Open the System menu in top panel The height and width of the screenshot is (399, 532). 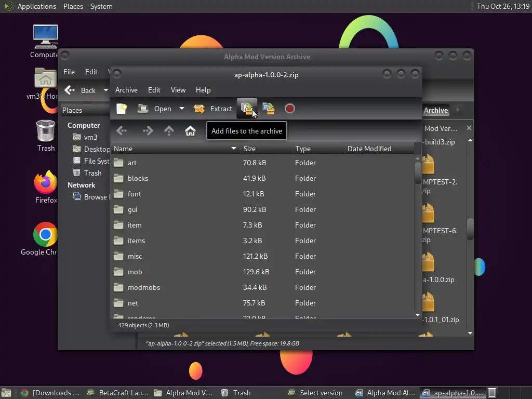tap(101, 6)
